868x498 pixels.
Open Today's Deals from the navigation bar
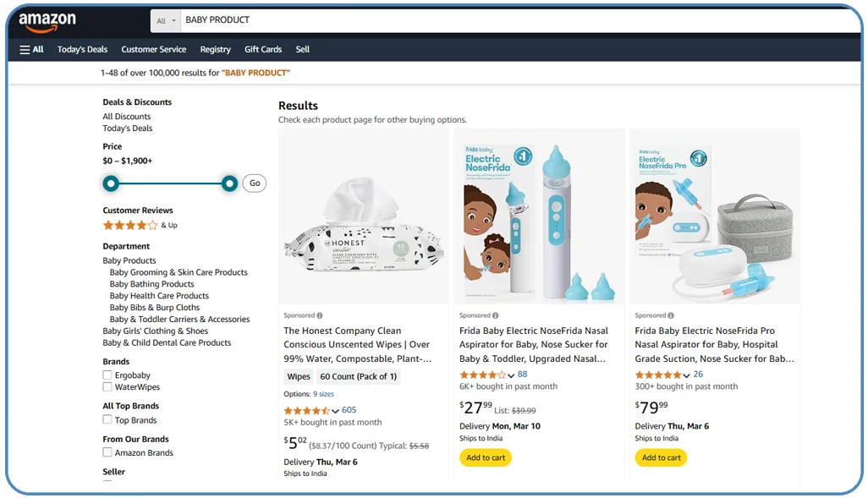(x=82, y=49)
